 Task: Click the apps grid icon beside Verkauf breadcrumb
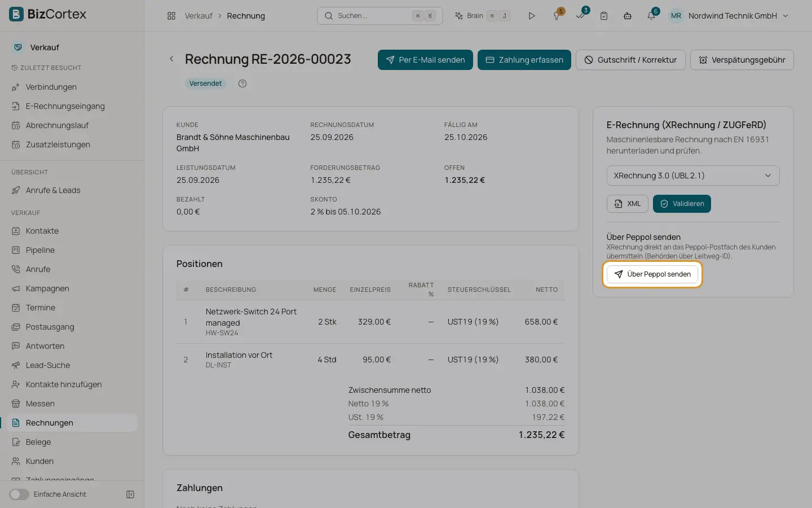(x=171, y=16)
